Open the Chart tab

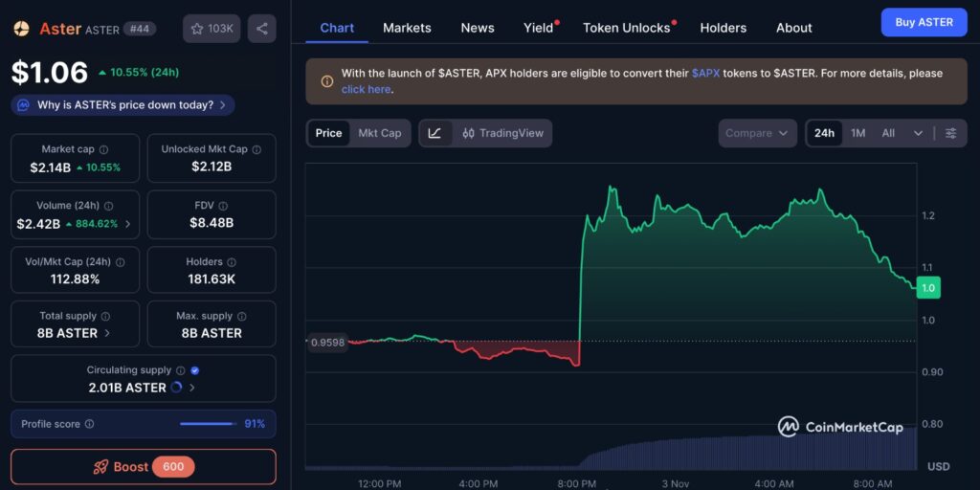click(x=337, y=28)
